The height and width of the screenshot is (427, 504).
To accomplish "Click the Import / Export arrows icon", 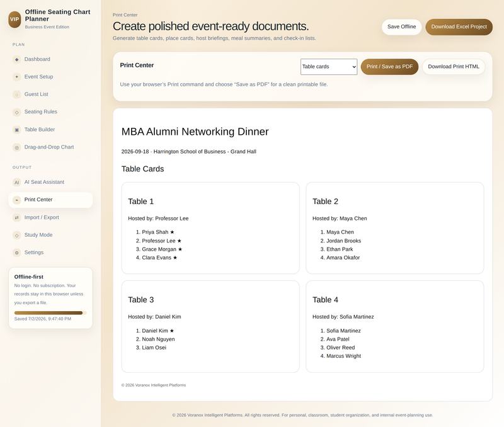I will click(x=17, y=217).
